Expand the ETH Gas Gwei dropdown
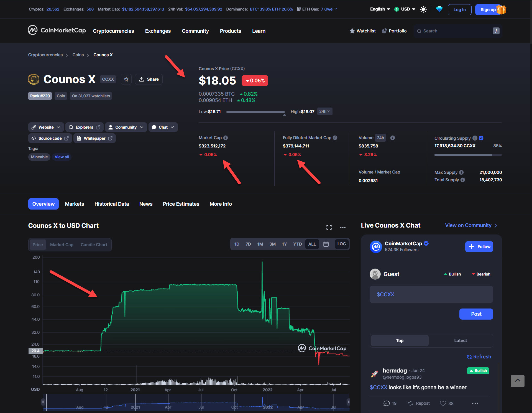The width and height of the screenshot is (532, 413). point(329,9)
